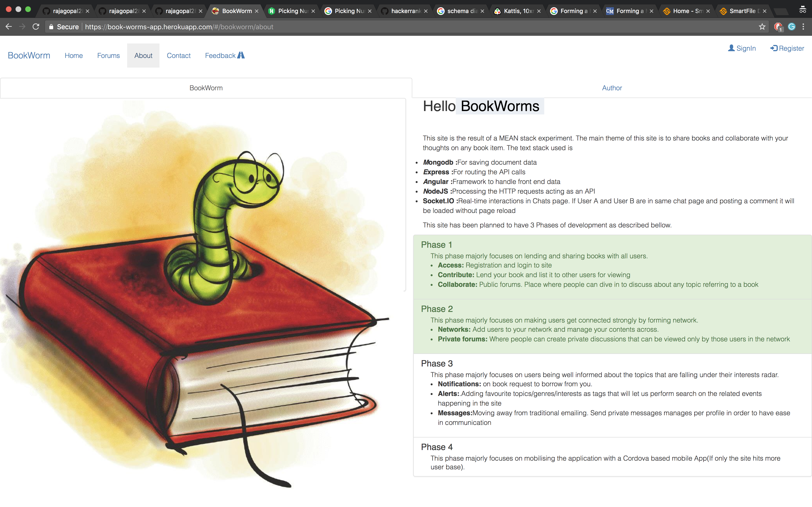Go to Home in navbar
Image resolution: width=812 pixels, height=507 pixels.
[x=73, y=56]
